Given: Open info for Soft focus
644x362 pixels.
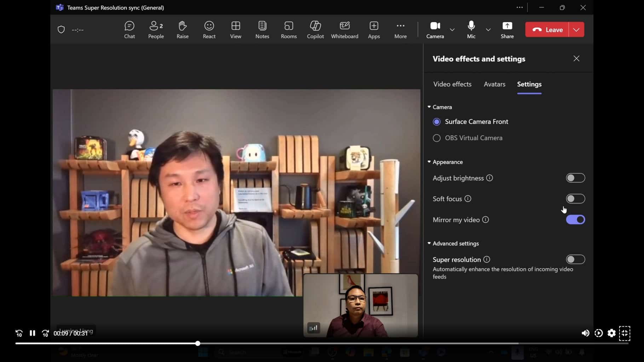Looking at the screenshot, I should pyautogui.click(x=468, y=199).
